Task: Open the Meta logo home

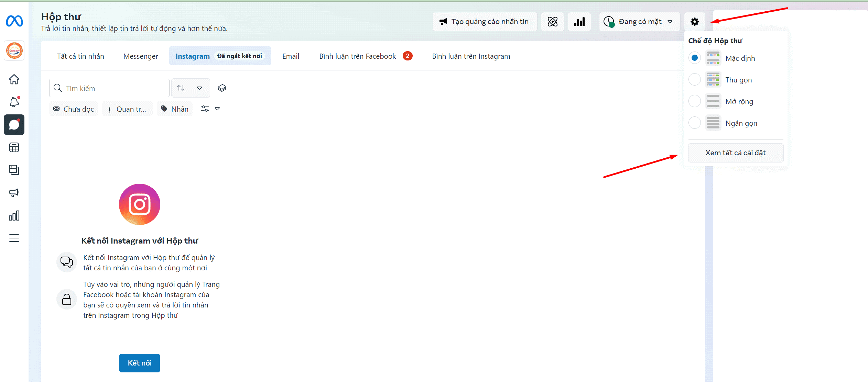Action: point(14,21)
